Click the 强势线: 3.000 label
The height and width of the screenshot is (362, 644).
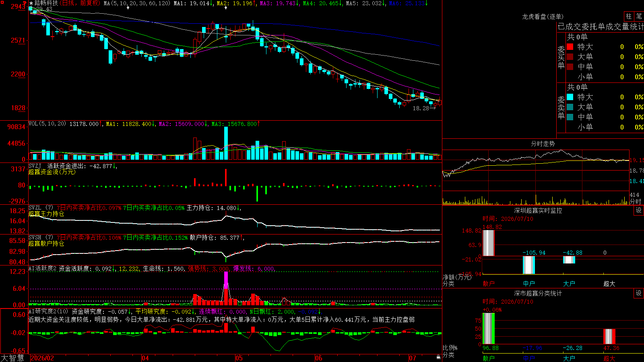click(208, 269)
